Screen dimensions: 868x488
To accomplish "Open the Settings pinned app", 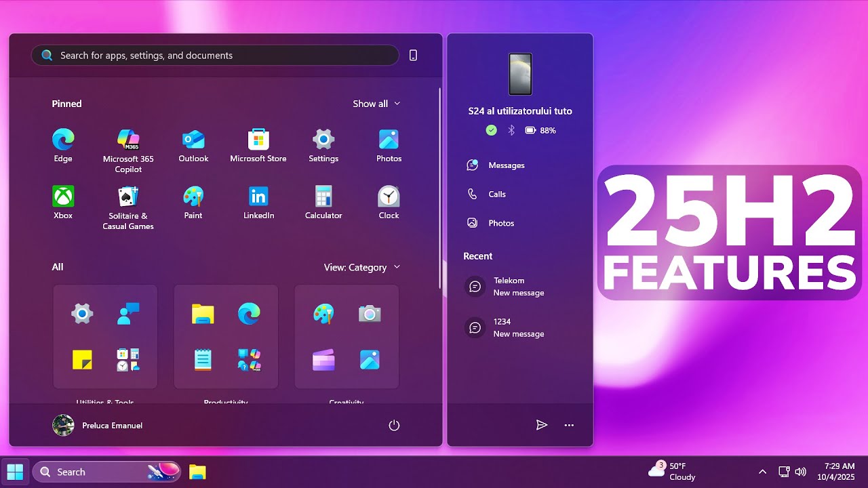I will pos(323,146).
